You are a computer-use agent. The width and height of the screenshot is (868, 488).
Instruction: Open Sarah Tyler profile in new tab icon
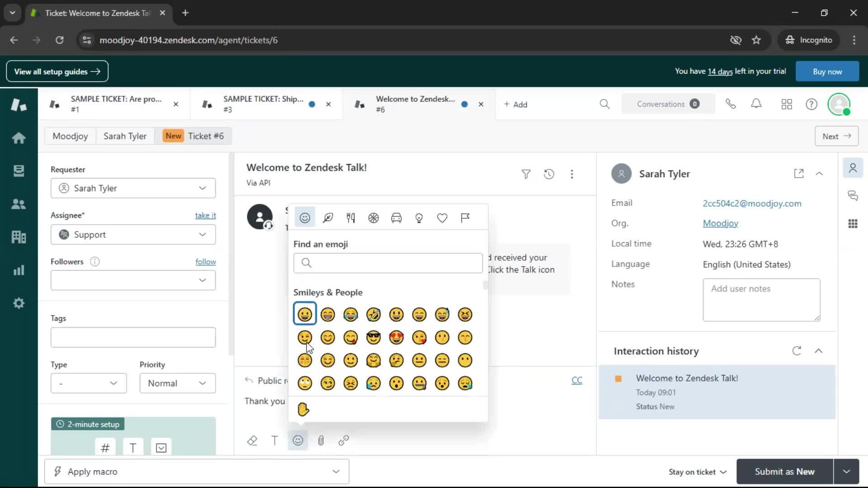pos(799,174)
